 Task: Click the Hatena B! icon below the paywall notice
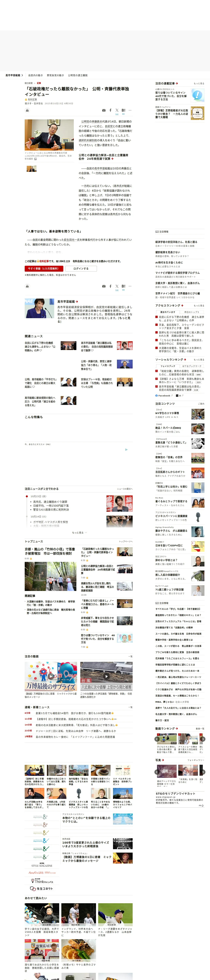tap(123, 286)
